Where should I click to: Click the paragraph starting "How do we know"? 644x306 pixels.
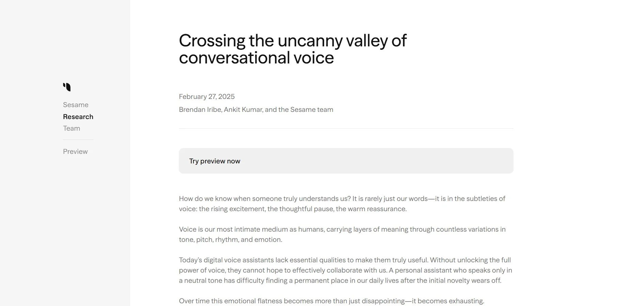[342, 204]
